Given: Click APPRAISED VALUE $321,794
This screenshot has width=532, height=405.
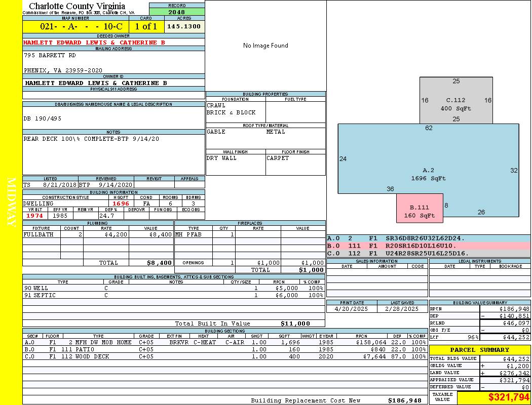Looking at the screenshot, I should [515, 380].
